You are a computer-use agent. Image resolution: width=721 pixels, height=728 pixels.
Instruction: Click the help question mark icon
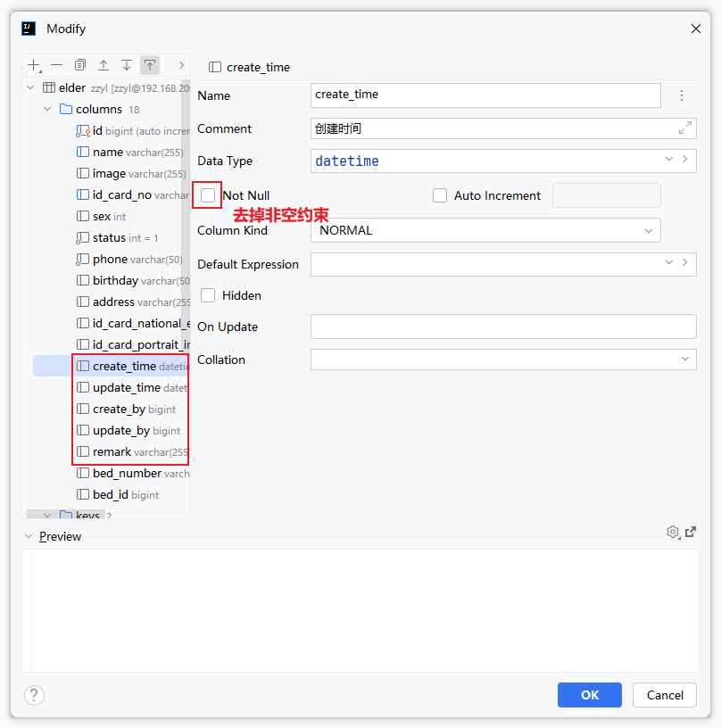coord(34,695)
